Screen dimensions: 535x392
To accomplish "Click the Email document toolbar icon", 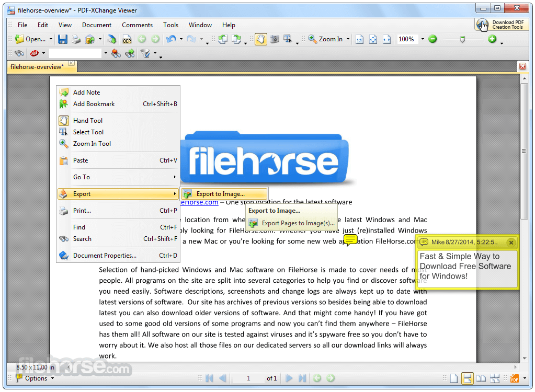I will click(x=90, y=39).
